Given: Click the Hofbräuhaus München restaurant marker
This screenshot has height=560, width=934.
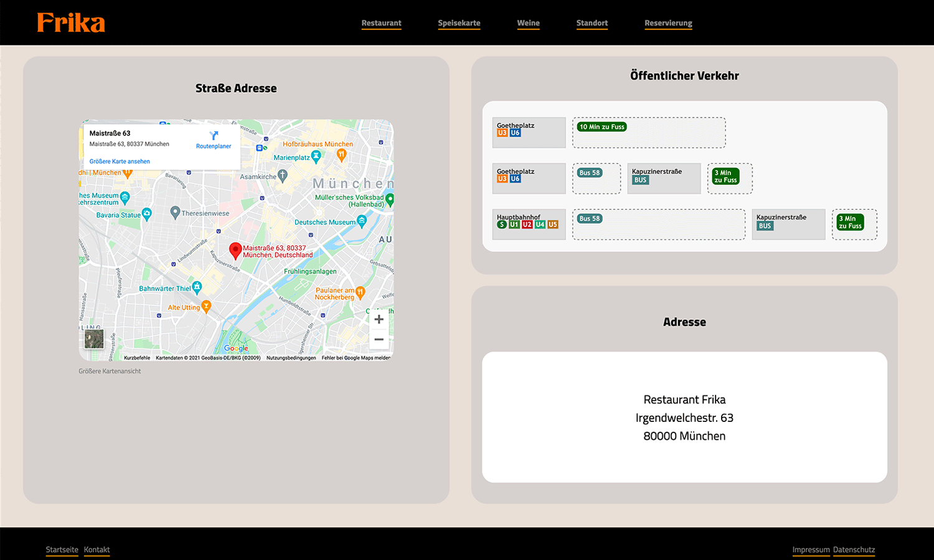Looking at the screenshot, I should coord(341,155).
